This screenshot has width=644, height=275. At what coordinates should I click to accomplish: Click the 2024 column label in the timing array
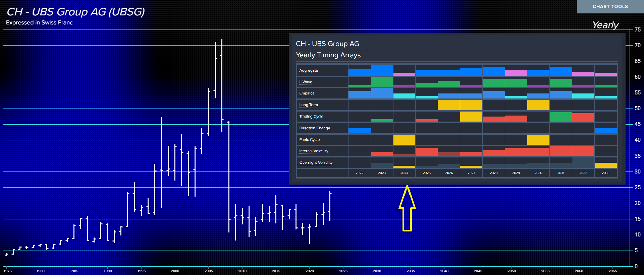(x=404, y=173)
